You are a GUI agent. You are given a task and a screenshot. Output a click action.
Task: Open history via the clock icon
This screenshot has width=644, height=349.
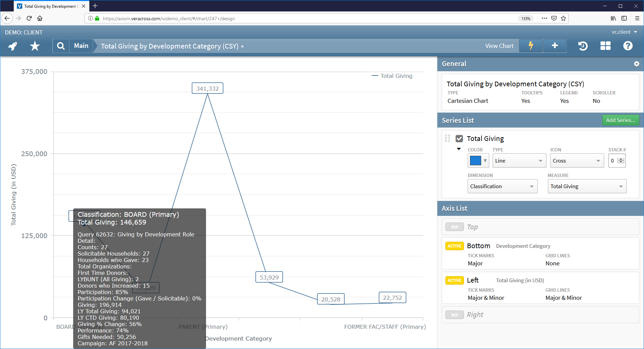[x=583, y=46]
